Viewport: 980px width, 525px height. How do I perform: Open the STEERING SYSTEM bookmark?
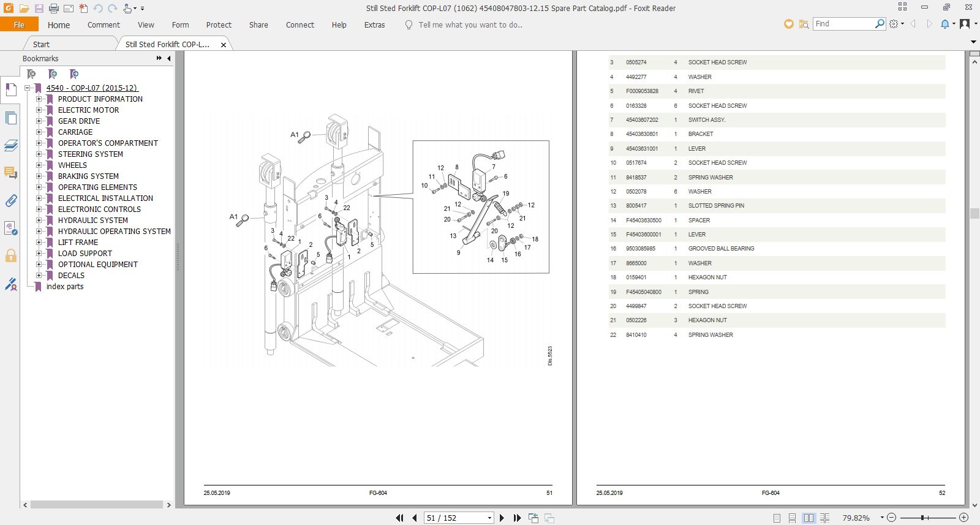point(91,154)
